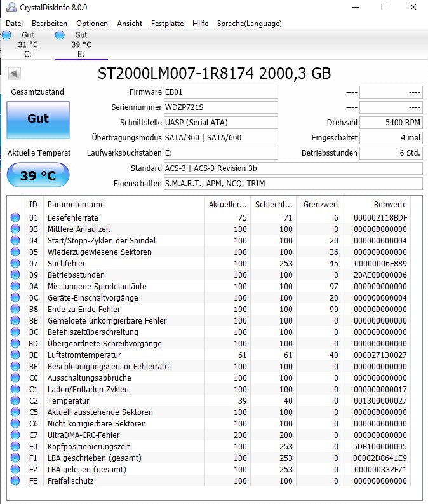The height and width of the screenshot is (504, 428).
Task: Click status orb for Aktuell ausstehende Sektoren
Action: [15, 412]
